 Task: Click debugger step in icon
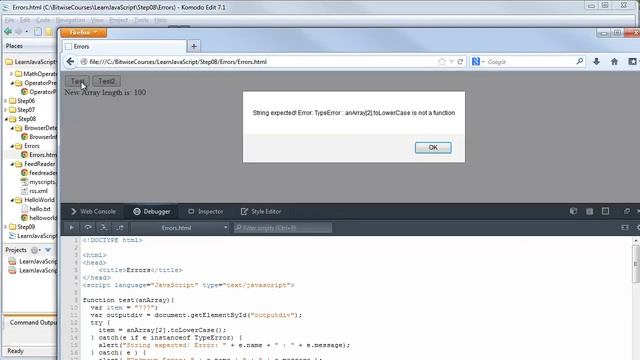104,228
